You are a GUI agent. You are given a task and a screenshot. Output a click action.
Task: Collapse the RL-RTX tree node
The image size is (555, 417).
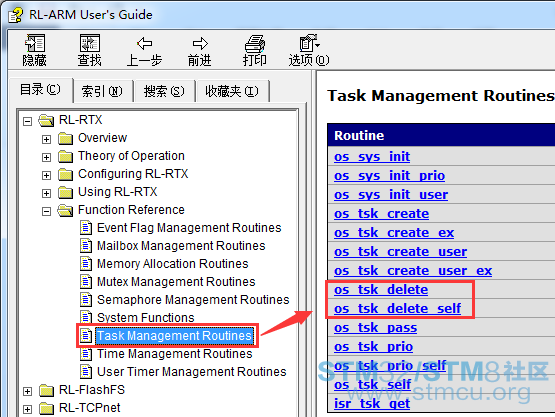click(x=27, y=122)
